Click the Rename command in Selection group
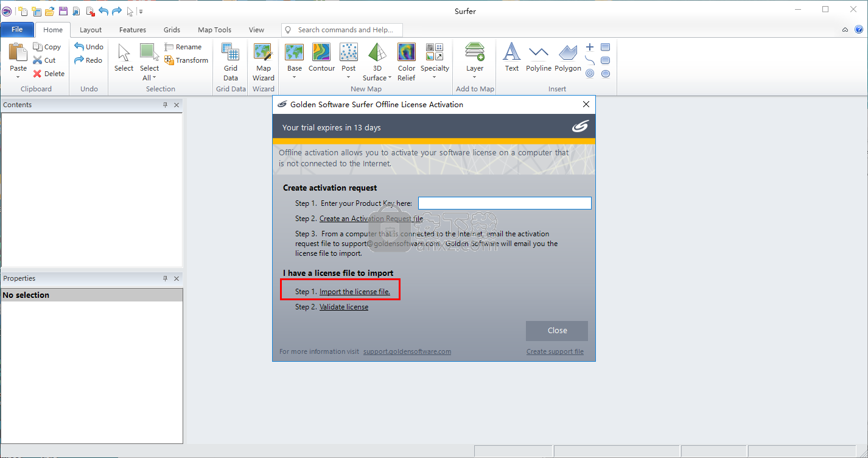 [x=183, y=47]
